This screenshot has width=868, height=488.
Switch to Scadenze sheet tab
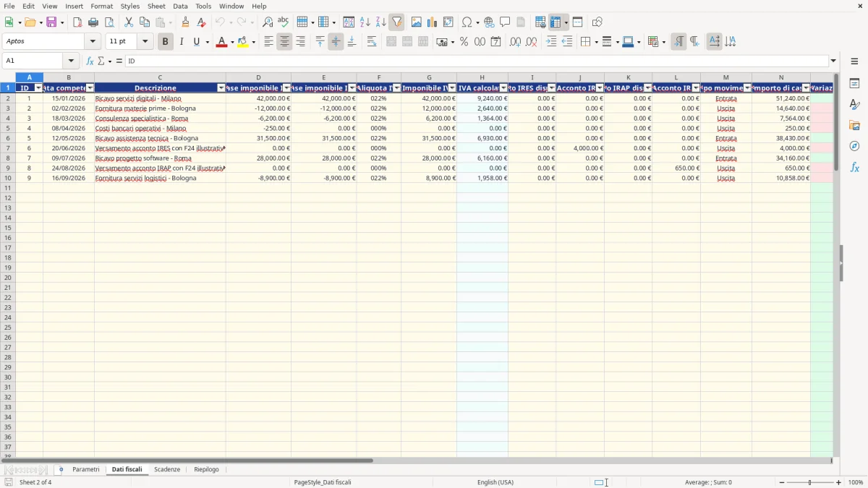point(167,469)
